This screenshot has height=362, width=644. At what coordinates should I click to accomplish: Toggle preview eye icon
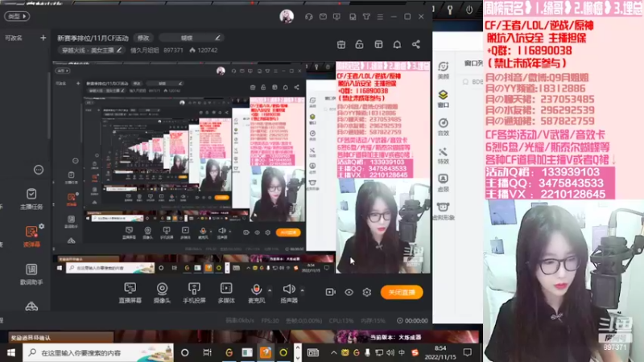(x=349, y=292)
